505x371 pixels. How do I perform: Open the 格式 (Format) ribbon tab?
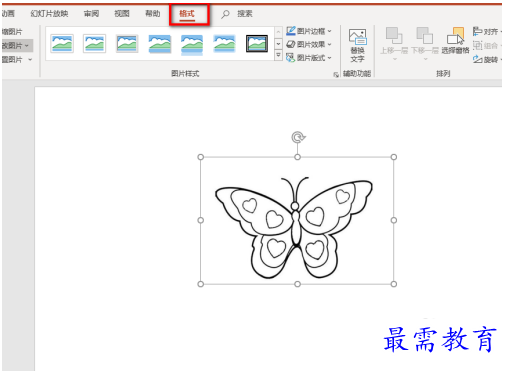tap(187, 14)
